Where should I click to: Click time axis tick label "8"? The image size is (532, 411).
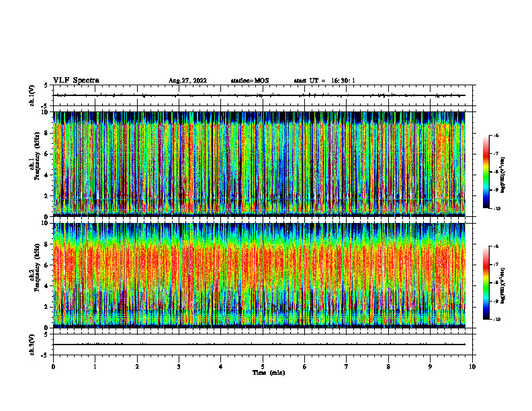click(388, 367)
